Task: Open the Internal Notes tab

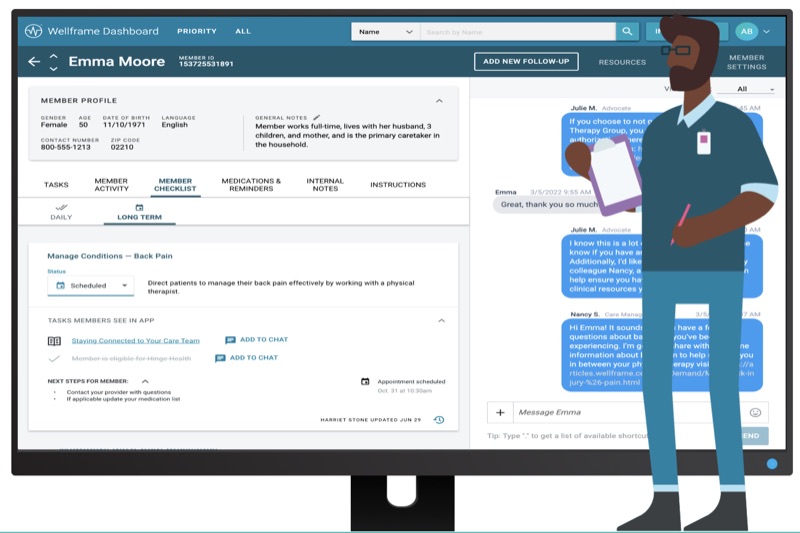Action: (x=325, y=185)
